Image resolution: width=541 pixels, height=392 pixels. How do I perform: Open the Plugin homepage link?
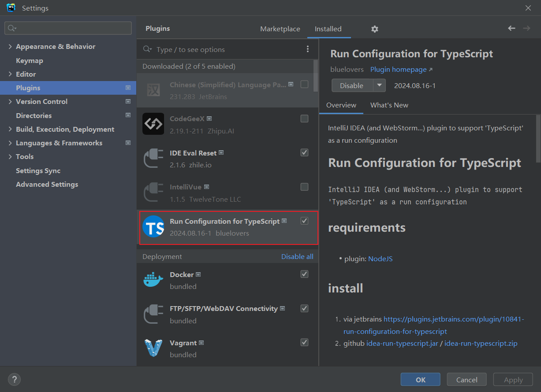[x=399, y=69]
